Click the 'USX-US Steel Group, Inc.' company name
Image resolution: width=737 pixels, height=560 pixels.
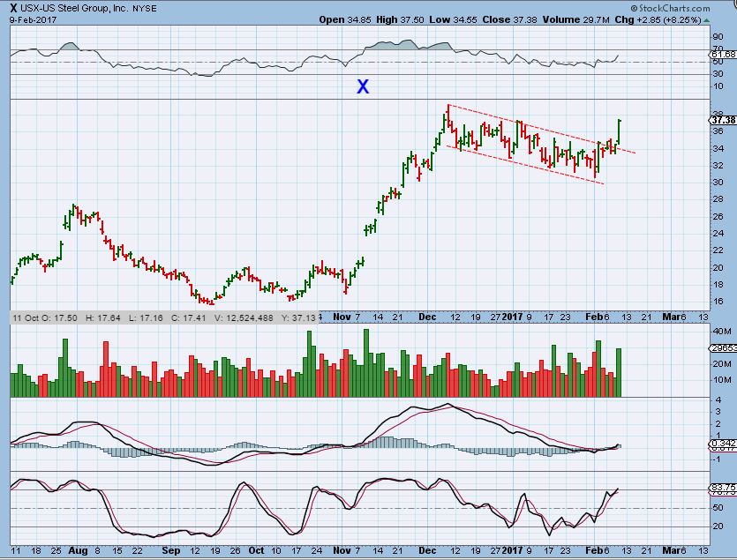tap(74, 8)
